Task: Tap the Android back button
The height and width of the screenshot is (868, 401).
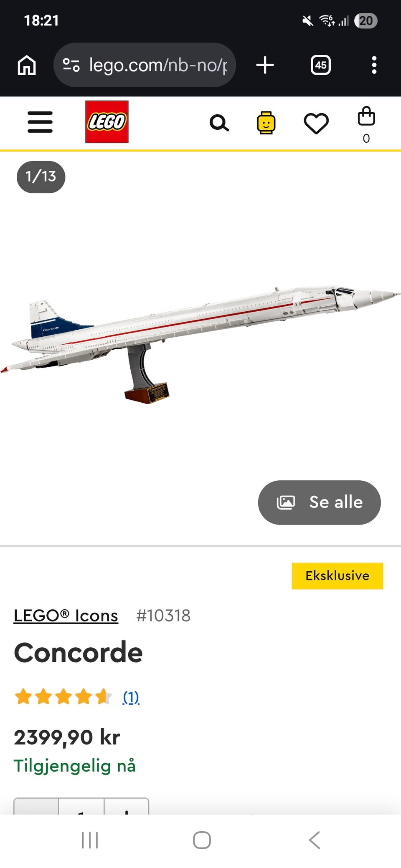Action: [x=315, y=840]
